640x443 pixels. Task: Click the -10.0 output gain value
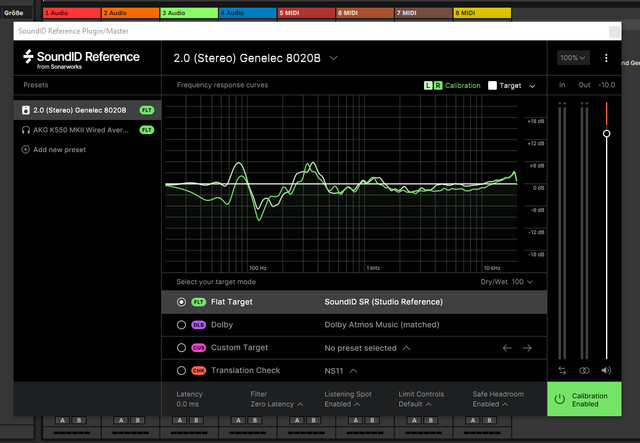[607, 85]
